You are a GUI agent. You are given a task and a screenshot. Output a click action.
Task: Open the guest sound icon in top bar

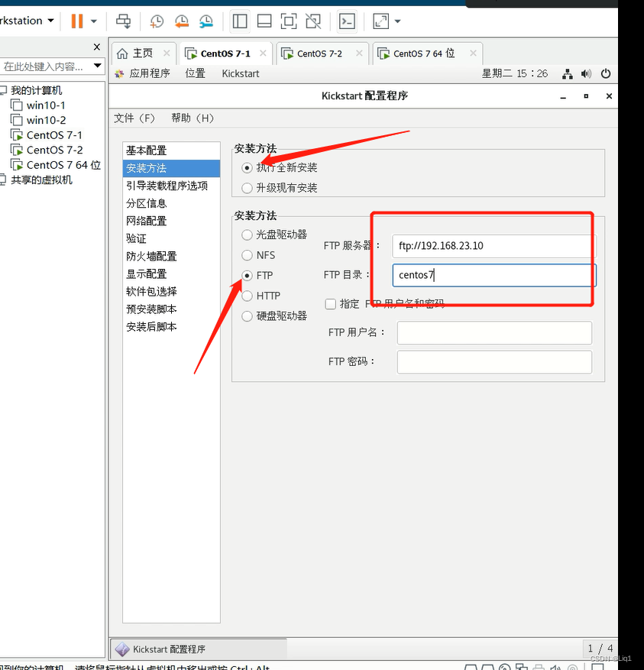click(x=586, y=73)
